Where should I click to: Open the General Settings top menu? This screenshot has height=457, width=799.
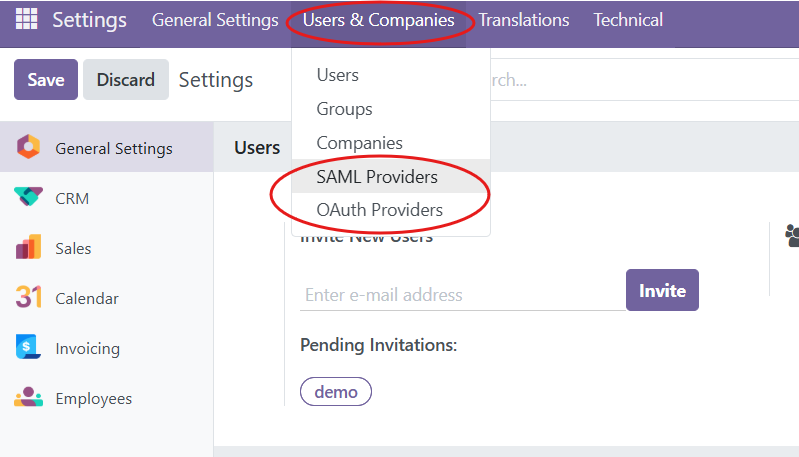point(215,20)
